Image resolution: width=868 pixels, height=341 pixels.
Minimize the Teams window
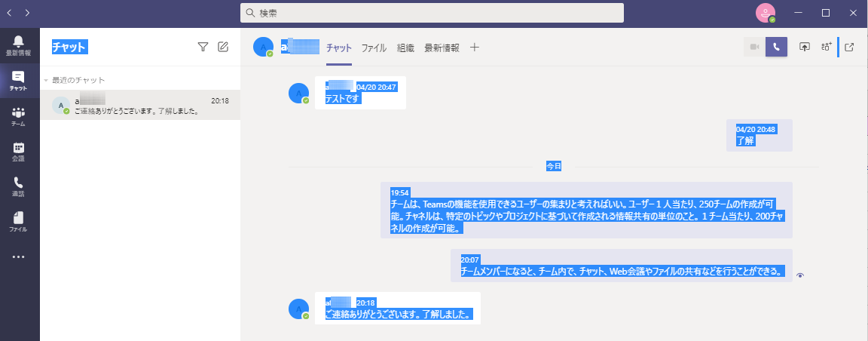(798, 13)
